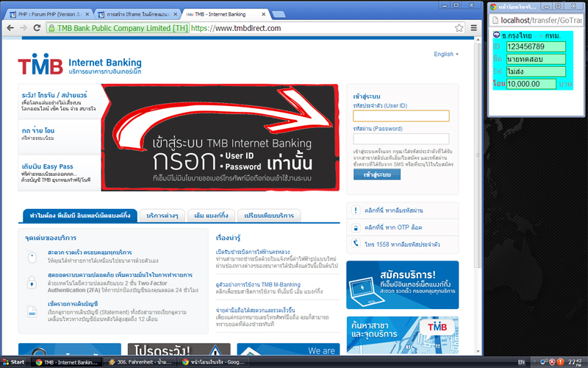The image size is (588, 368).
Task: Click the padlock icon beside OTP
Action: (x=356, y=227)
